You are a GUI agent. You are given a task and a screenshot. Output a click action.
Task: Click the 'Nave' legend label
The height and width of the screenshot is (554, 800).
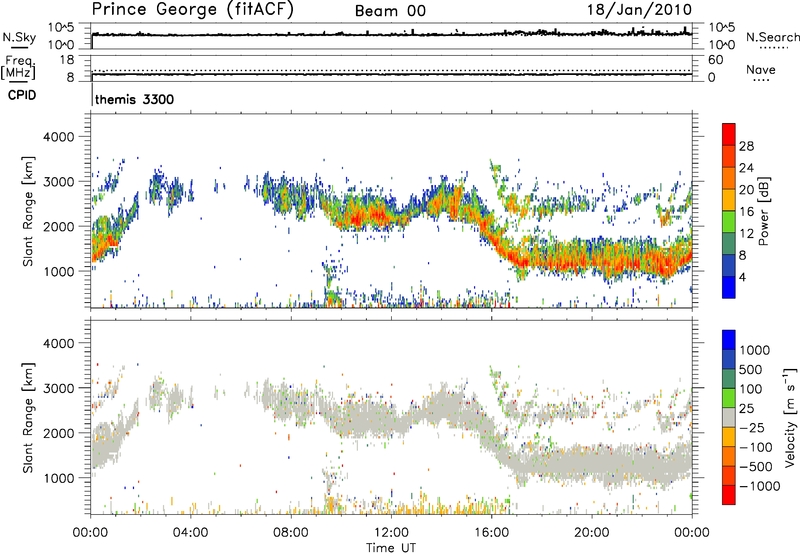(761, 69)
